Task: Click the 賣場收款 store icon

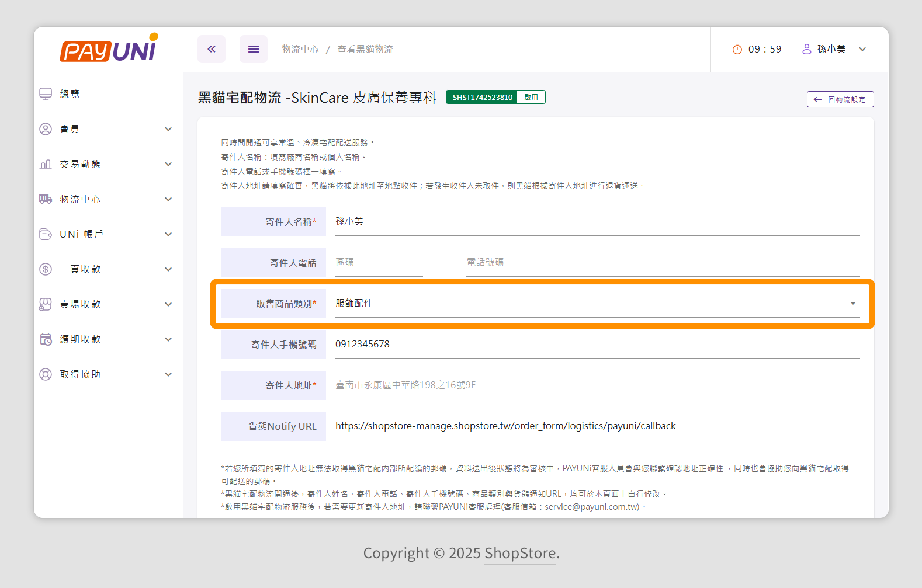Action: click(x=46, y=304)
